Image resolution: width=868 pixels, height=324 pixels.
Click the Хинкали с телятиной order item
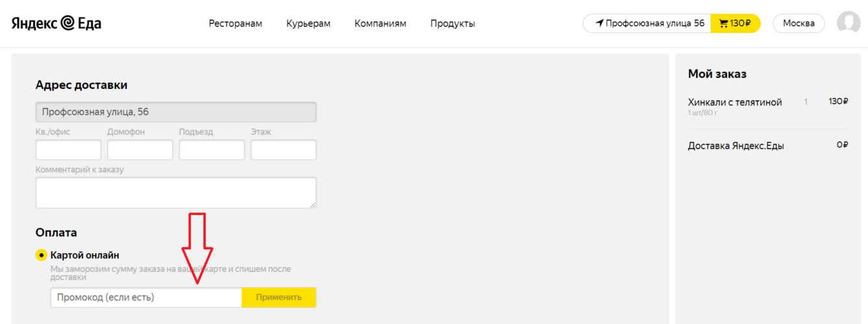[x=734, y=102]
